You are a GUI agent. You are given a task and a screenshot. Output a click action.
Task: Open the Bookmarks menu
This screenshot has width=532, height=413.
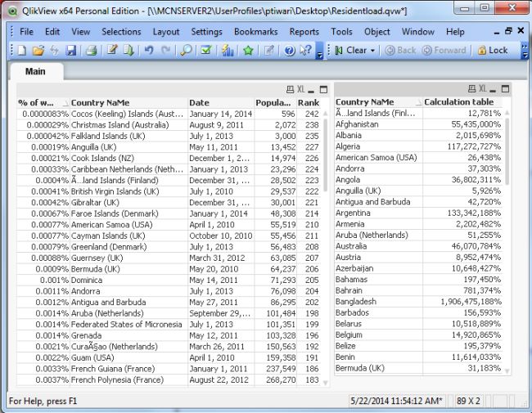coord(256,32)
